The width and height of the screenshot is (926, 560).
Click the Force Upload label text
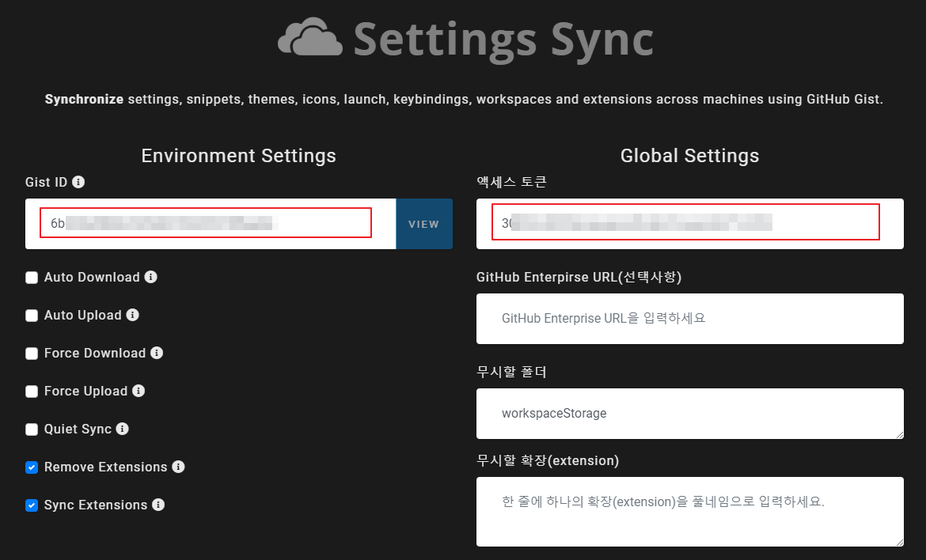click(x=85, y=392)
